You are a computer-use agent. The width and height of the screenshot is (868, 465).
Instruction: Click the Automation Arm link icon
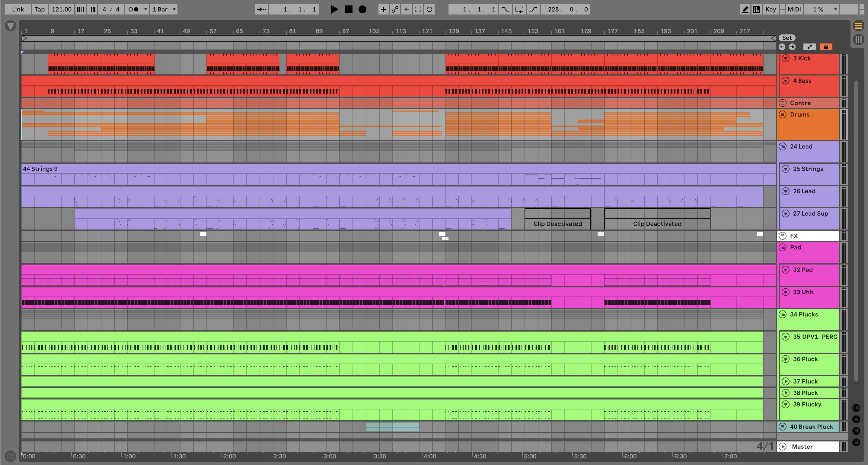(x=395, y=9)
